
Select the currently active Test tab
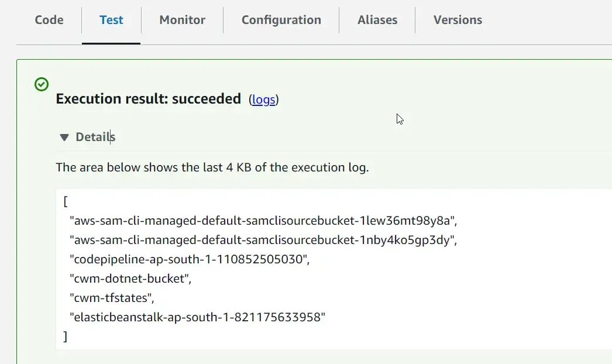[111, 19]
